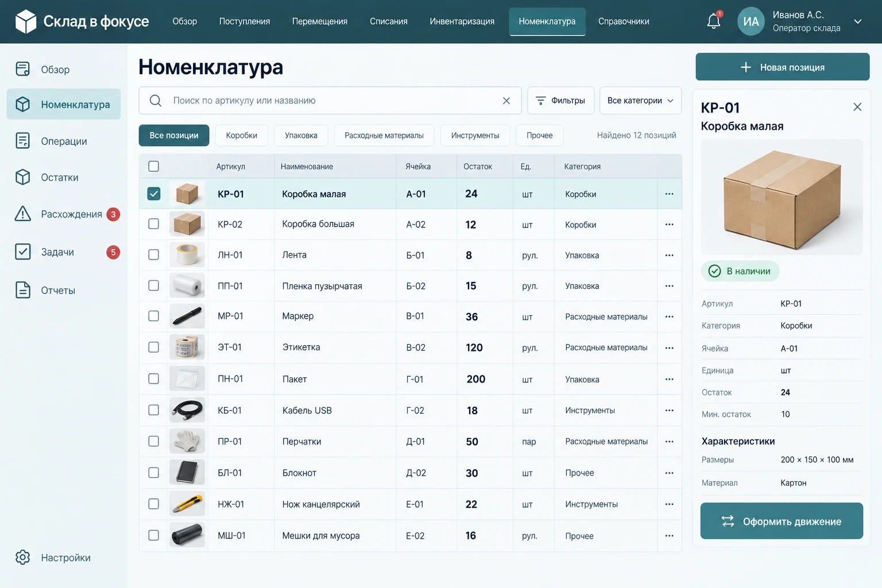Open the Все категории dropdown
Viewport: 882px width, 588px height.
pos(640,100)
